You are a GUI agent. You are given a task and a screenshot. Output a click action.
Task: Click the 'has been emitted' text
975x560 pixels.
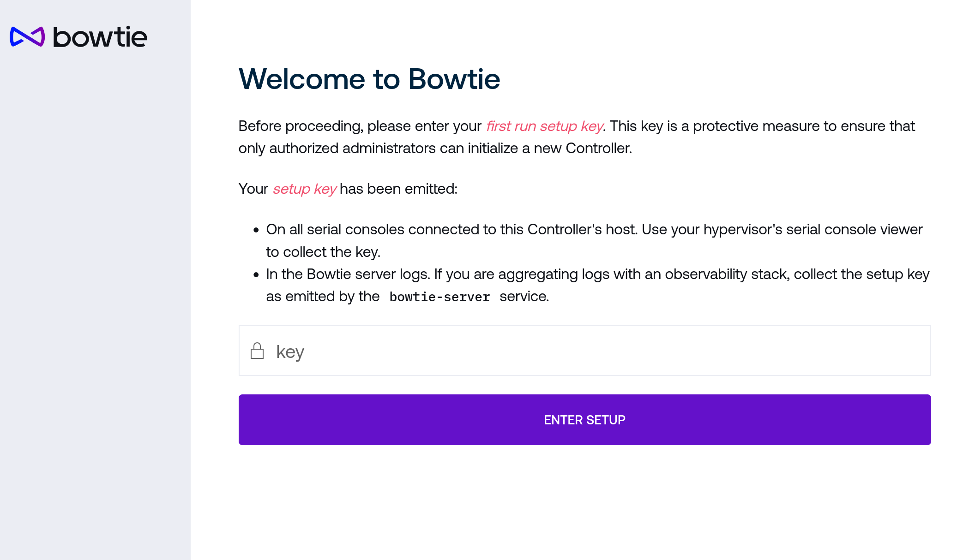click(398, 189)
